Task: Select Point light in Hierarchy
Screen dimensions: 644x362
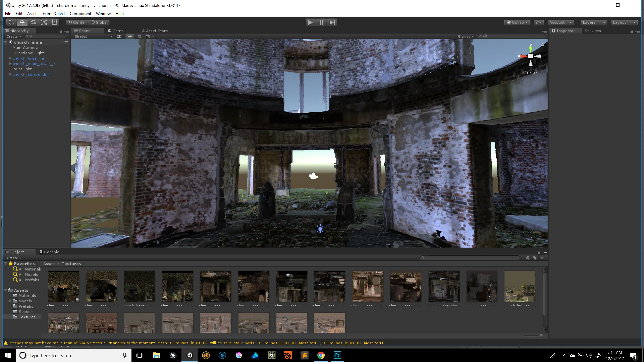Action: [x=22, y=69]
